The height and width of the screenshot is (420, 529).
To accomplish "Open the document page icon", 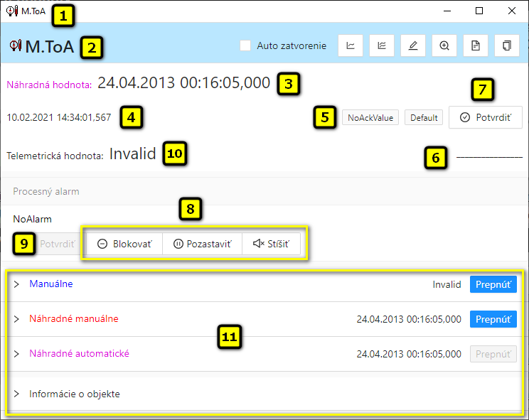I will tap(476, 45).
